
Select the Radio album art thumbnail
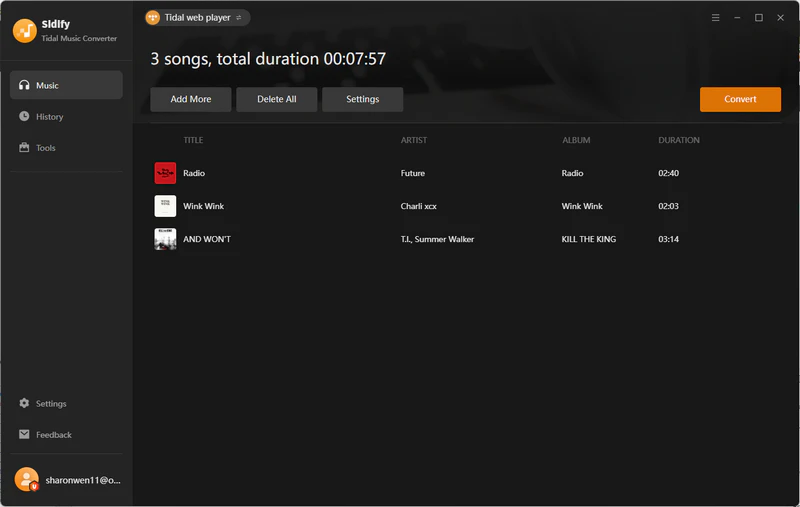click(x=165, y=173)
